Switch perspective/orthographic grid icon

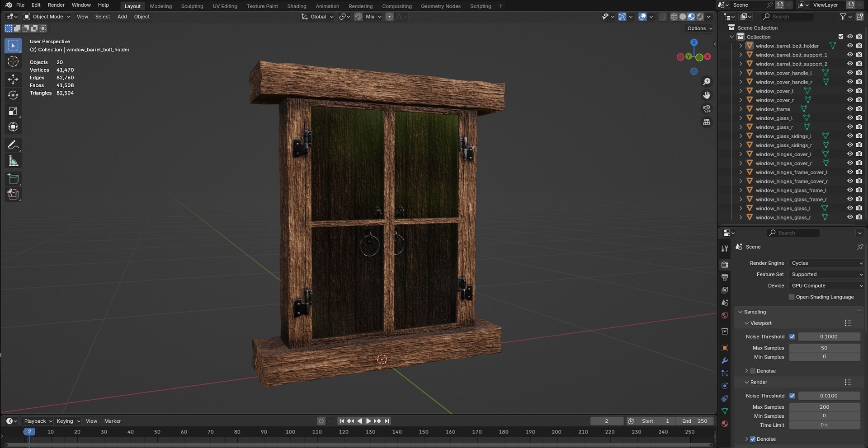(x=707, y=122)
